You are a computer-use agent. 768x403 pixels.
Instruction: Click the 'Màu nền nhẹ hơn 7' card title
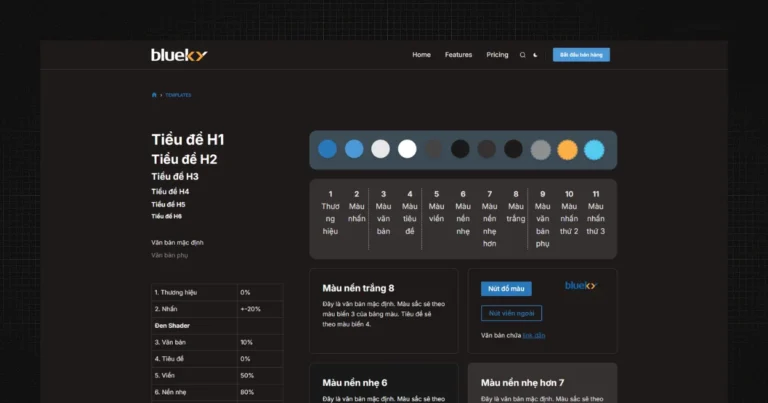(522, 383)
